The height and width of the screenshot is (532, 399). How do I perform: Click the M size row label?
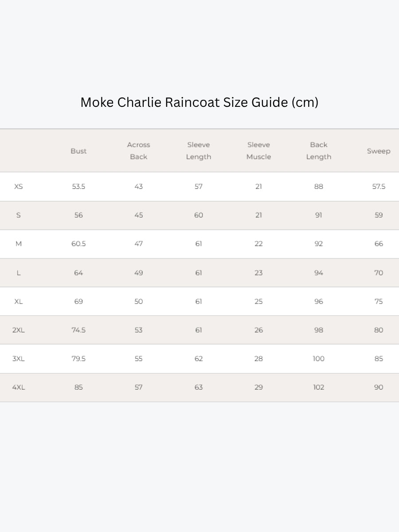coord(19,244)
